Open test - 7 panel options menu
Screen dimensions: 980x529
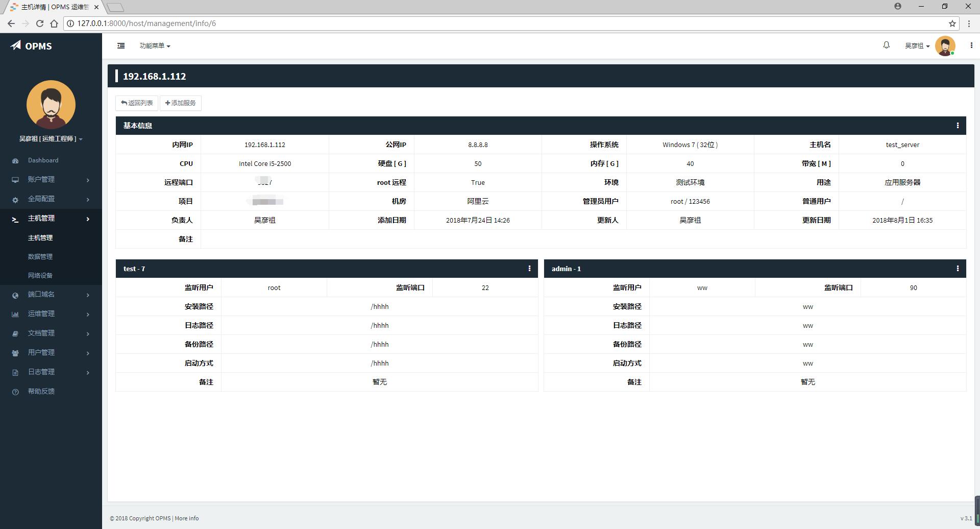pyautogui.click(x=529, y=269)
